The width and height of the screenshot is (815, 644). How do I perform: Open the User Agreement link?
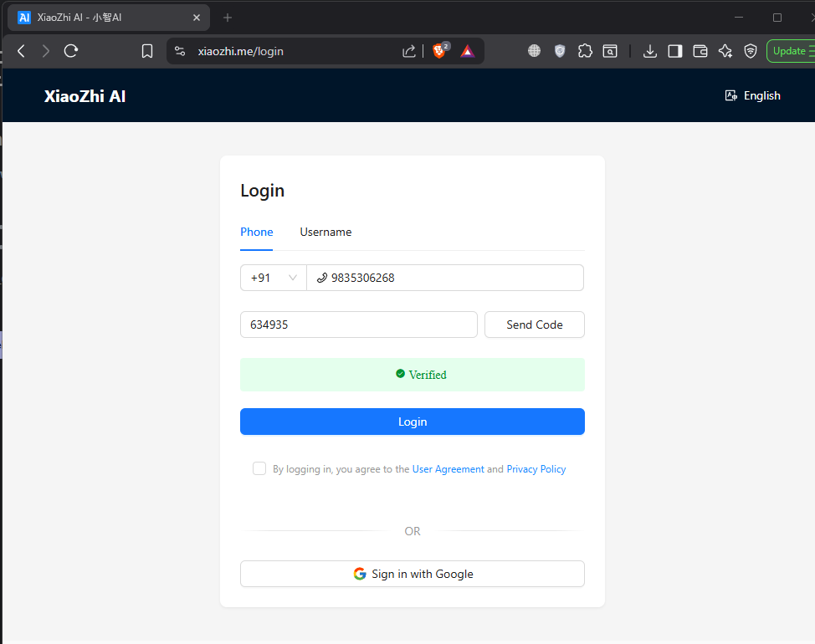point(448,469)
